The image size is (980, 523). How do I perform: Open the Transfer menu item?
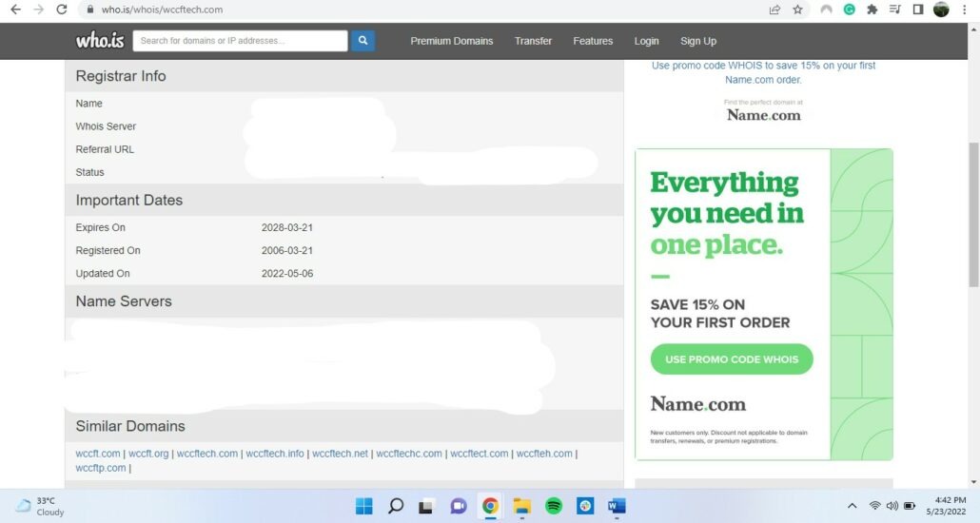click(533, 41)
